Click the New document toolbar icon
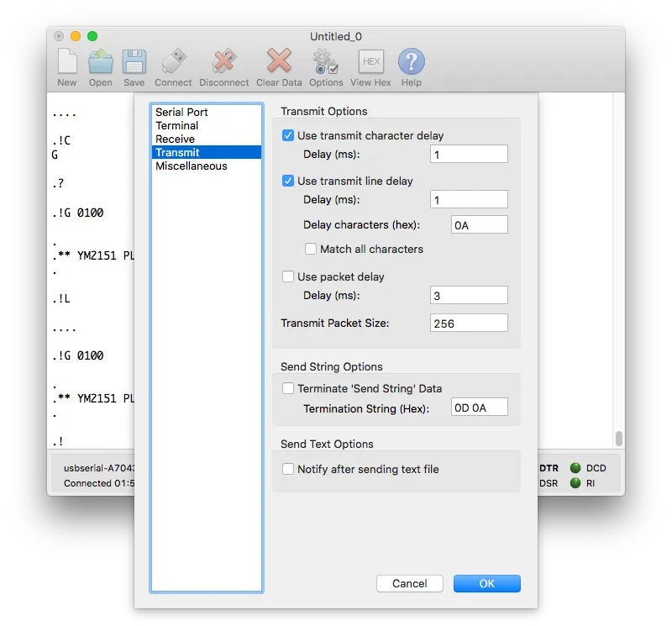 point(67,61)
